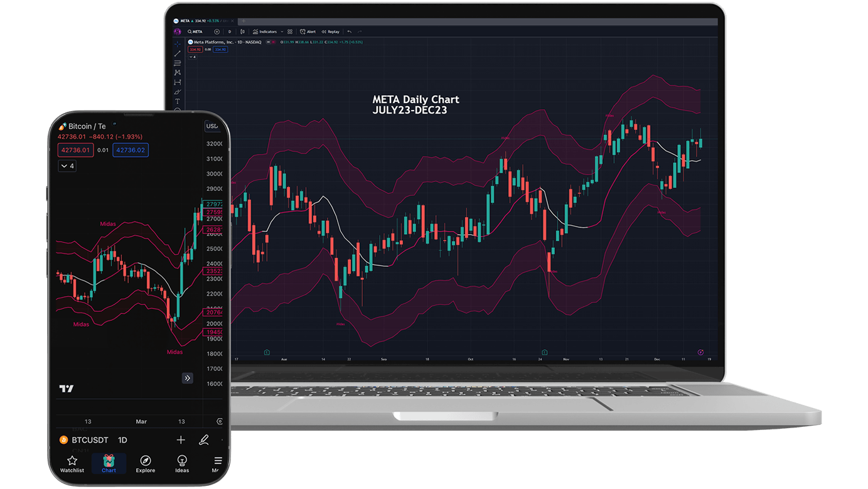
Task: Click the META symbol search field
Action: 195,31
